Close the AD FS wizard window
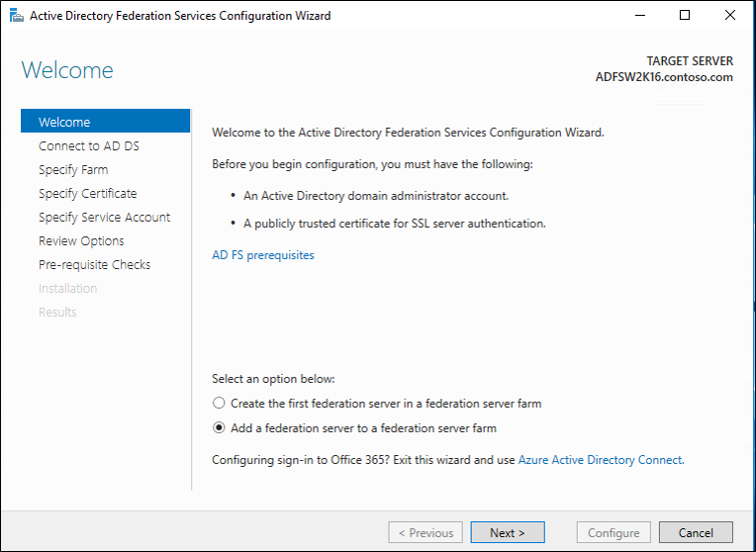The height and width of the screenshot is (552, 756). (x=730, y=16)
